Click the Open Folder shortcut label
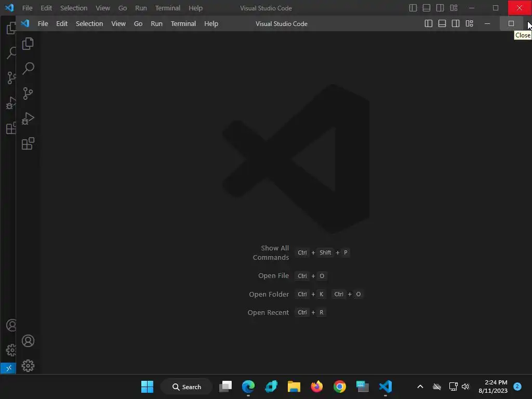Image resolution: width=532 pixels, height=399 pixels. (x=269, y=294)
